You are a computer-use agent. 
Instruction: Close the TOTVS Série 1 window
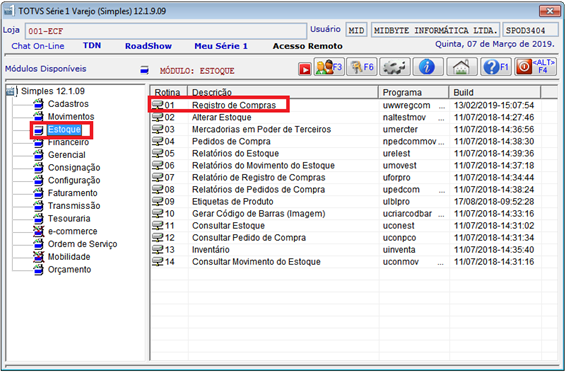[550, 11]
